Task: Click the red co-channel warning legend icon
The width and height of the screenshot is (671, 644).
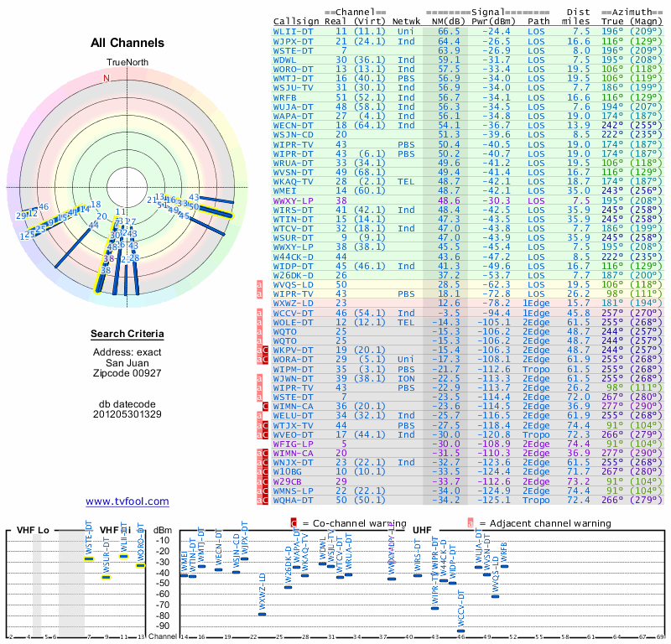Action: (294, 522)
